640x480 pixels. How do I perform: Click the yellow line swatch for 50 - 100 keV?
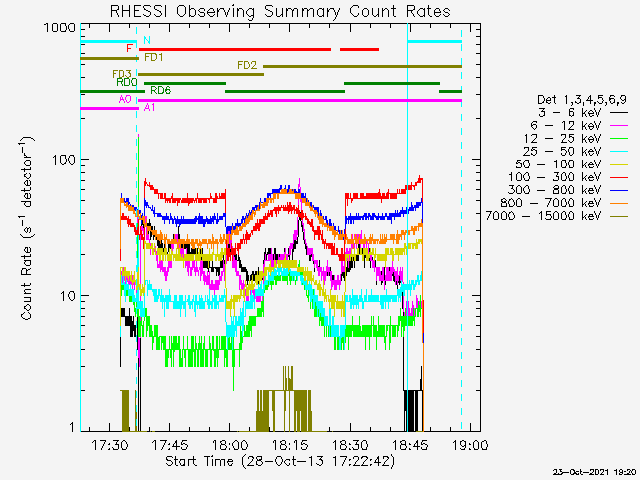(619, 164)
